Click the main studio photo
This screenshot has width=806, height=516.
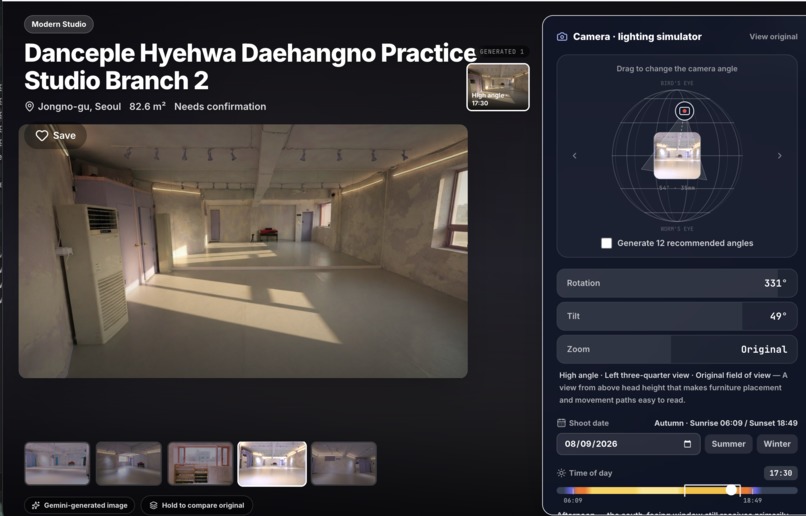[x=243, y=251]
